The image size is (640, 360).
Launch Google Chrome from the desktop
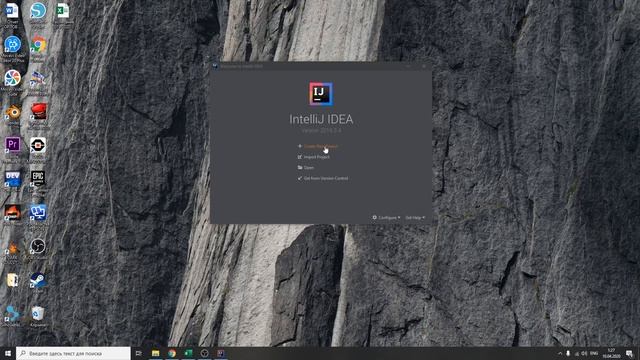pos(38,44)
